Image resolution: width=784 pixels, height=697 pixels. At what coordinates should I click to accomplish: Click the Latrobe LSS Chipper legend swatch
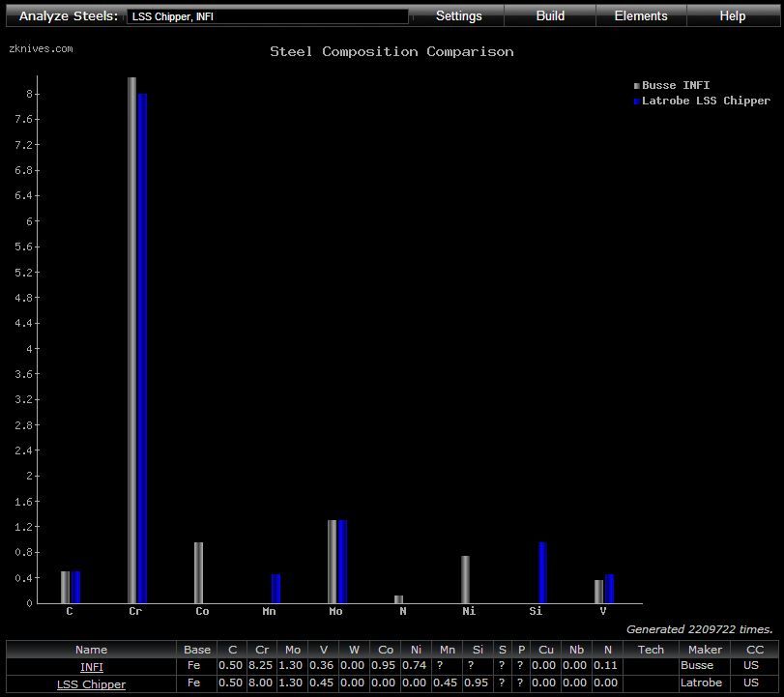tap(636, 102)
